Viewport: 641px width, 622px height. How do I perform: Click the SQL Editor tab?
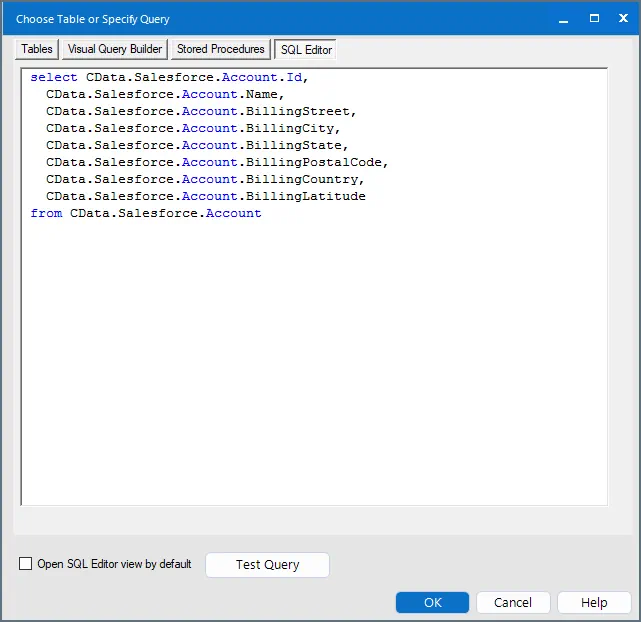click(305, 50)
